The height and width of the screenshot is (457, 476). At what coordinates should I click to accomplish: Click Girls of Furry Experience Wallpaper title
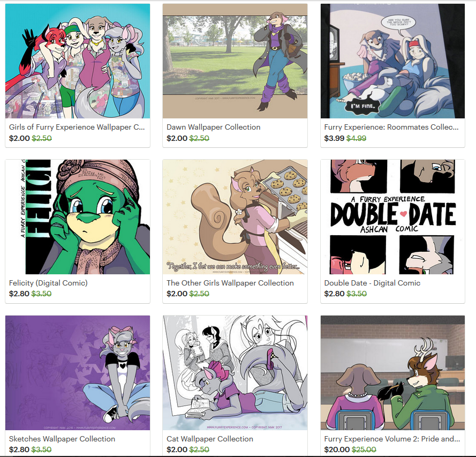(x=77, y=127)
